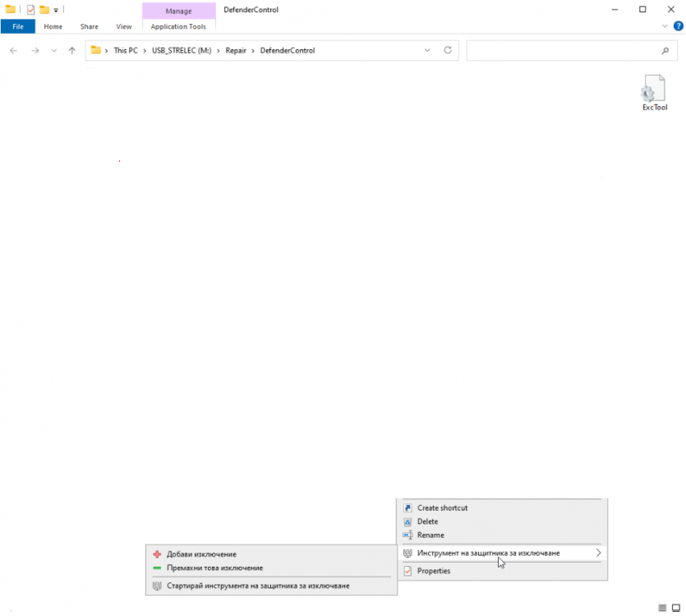
Task: Click the recycle icon beside Delete
Action: click(407, 522)
